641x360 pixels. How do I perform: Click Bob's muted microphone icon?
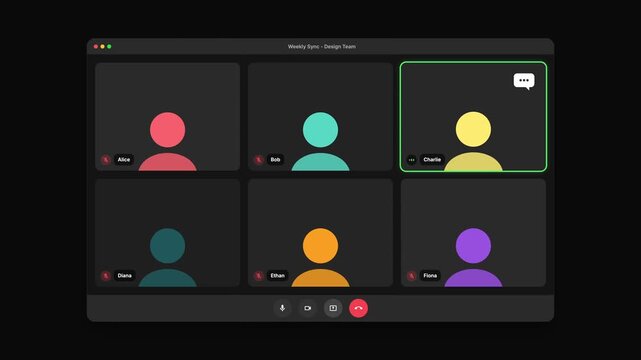258,160
